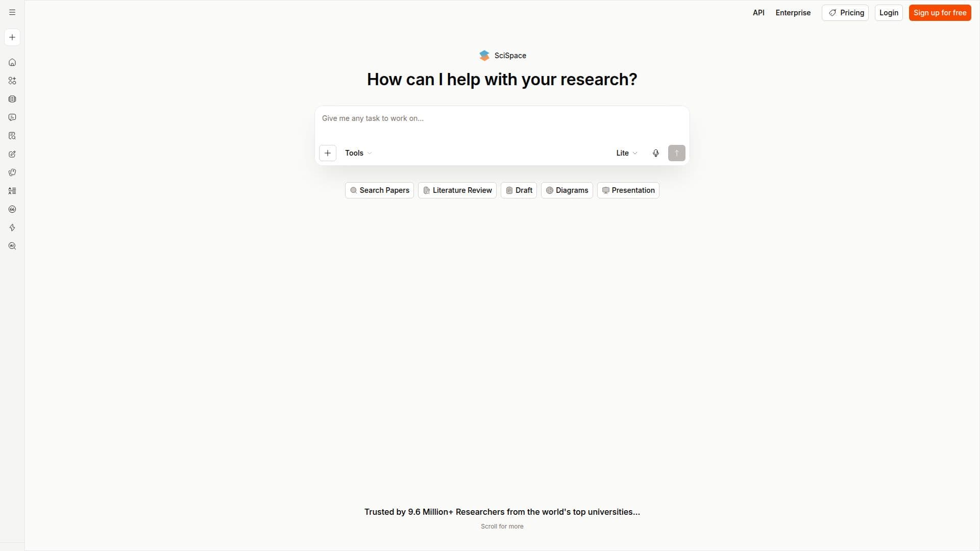Select the Search Papers chip
Image resolution: width=980 pixels, height=551 pixels.
[x=380, y=190]
